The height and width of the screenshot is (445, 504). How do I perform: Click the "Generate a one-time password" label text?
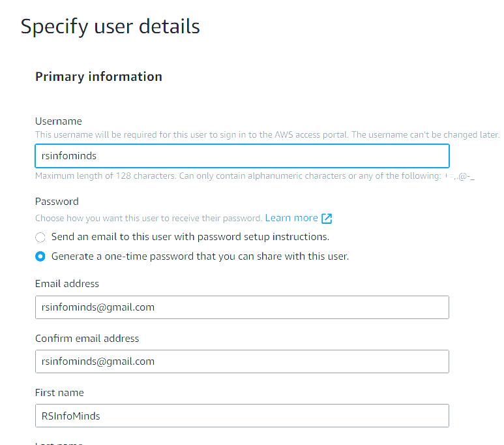(200, 256)
